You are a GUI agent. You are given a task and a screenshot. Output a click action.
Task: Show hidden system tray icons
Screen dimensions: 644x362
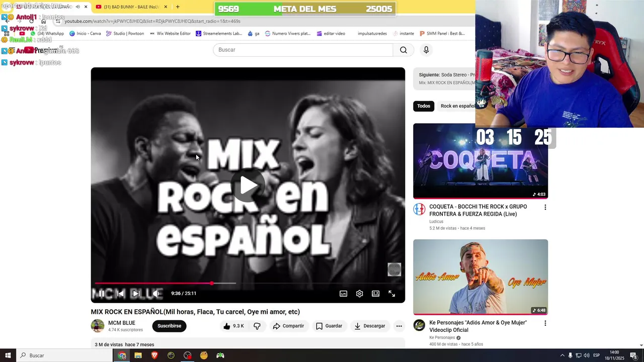pyautogui.click(x=562, y=355)
